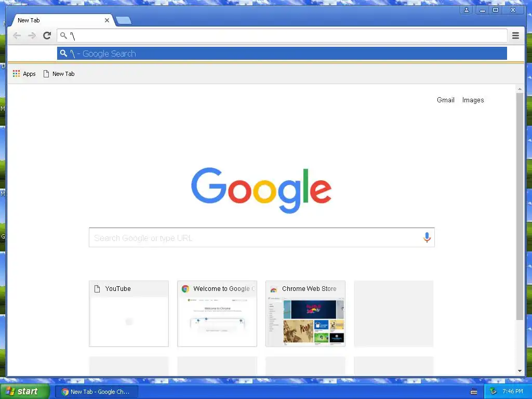The height and width of the screenshot is (399, 532).
Task: Click the Google logo
Action: tap(261, 190)
